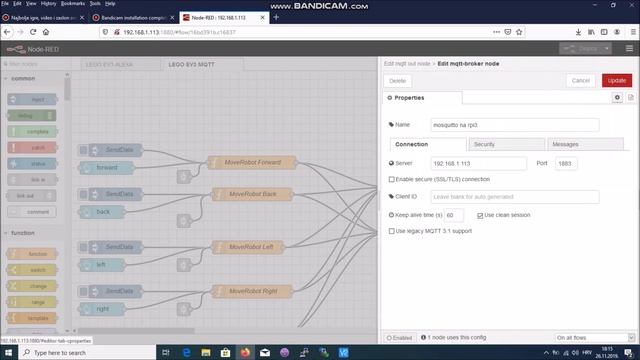
Task: Select the MoveRobot Forward function node
Action: click(x=252, y=162)
